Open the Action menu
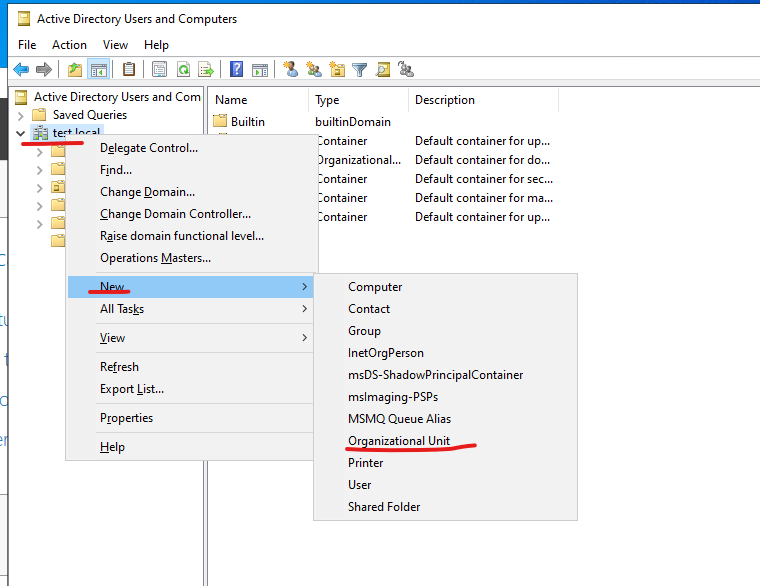The image size is (760, 586). point(69,45)
